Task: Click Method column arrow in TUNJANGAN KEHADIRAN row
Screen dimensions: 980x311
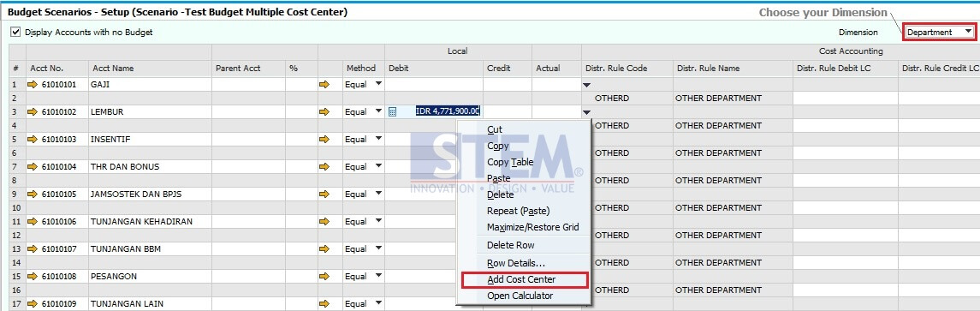Action: tap(324, 222)
